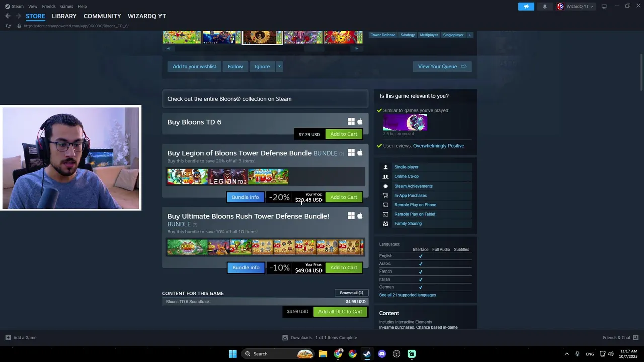644x362 pixels.
Task: Open the WIZARDQ YT profile tab
Action: (146, 16)
